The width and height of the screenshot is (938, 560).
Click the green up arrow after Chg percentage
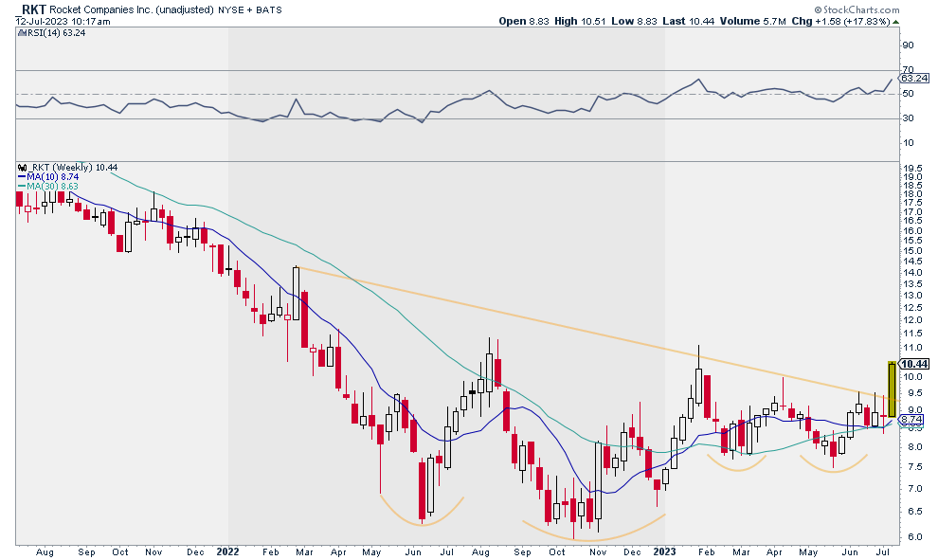895,21
